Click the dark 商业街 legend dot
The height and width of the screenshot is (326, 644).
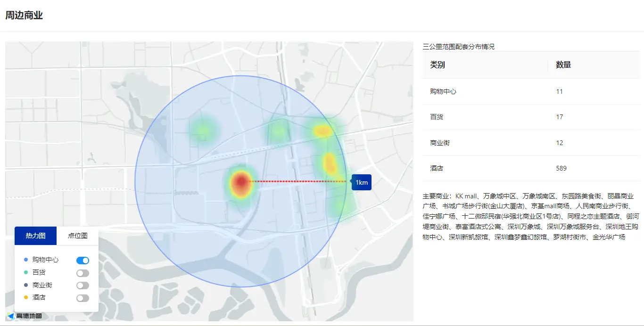pos(25,285)
